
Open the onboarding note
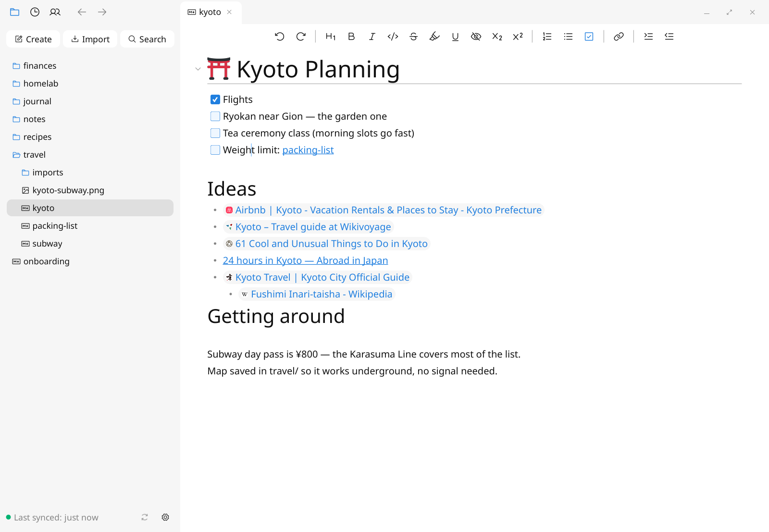90,261
